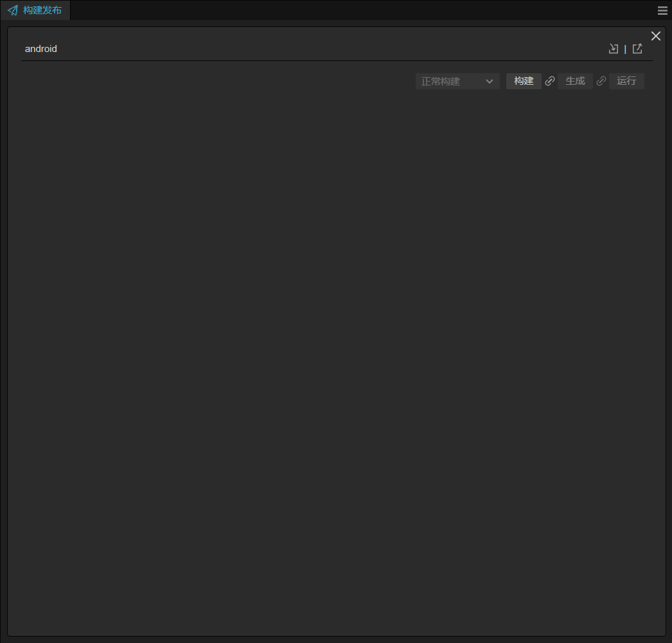Click the export build config icon
The image size is (672, 643).
coord(637,49)
